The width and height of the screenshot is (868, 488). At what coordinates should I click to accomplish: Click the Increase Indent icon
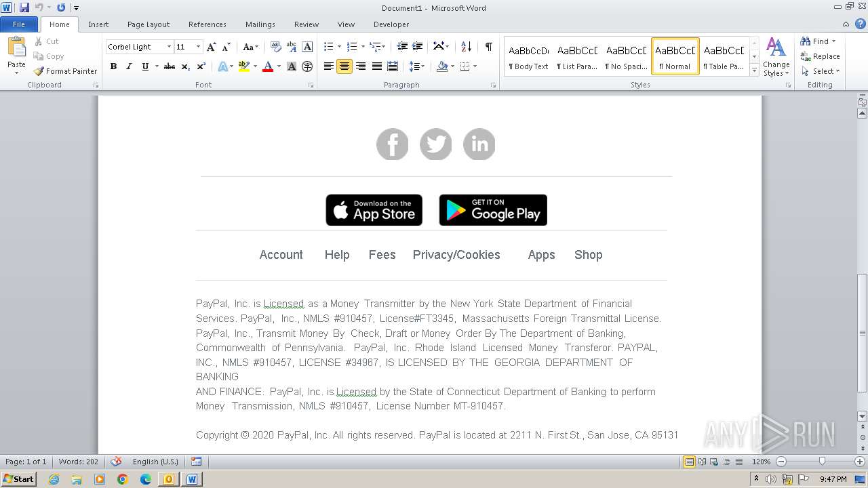[x=418, y=47]
